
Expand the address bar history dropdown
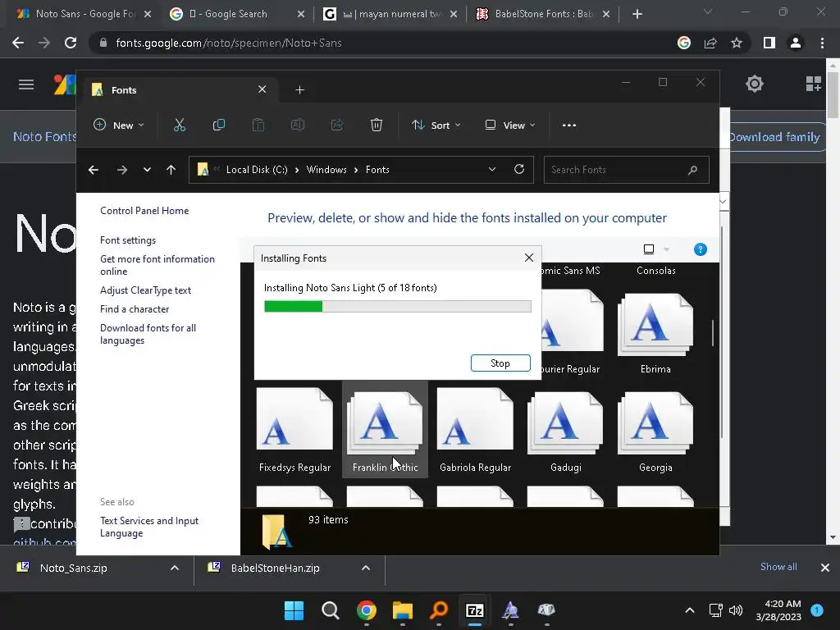tap(492, 169)
